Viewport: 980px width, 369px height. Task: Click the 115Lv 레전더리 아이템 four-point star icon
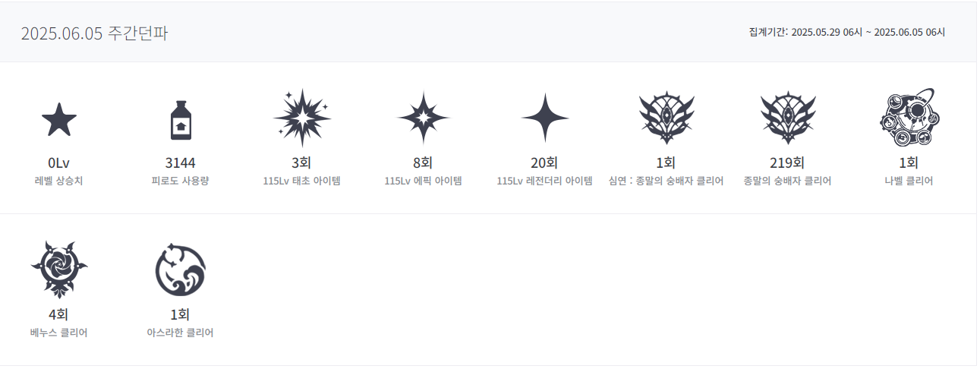[x=545, y=118]
